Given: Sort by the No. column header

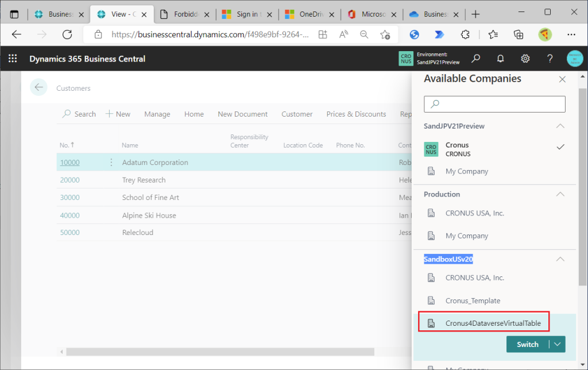Looking at the screenshot, I should [67, 145].
